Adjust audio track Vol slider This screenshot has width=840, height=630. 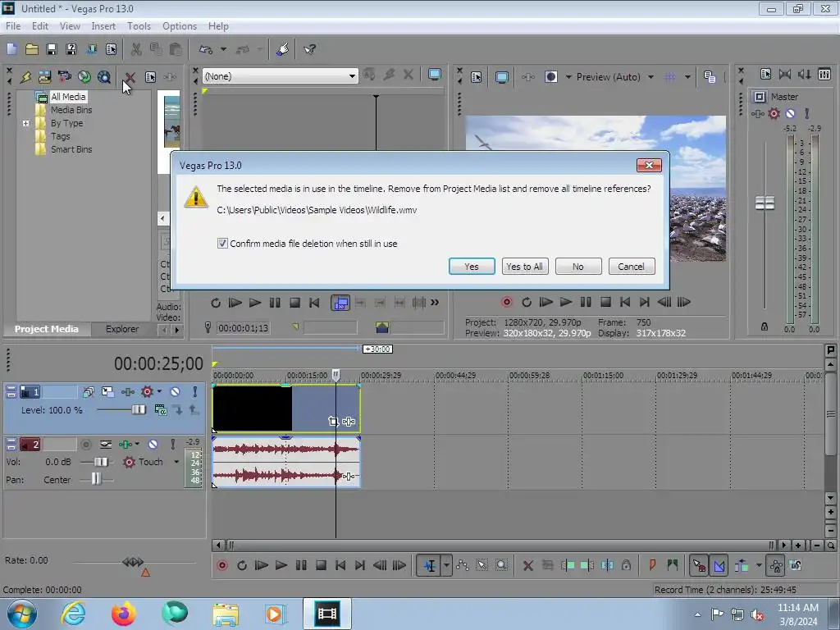tap(100, 462)
